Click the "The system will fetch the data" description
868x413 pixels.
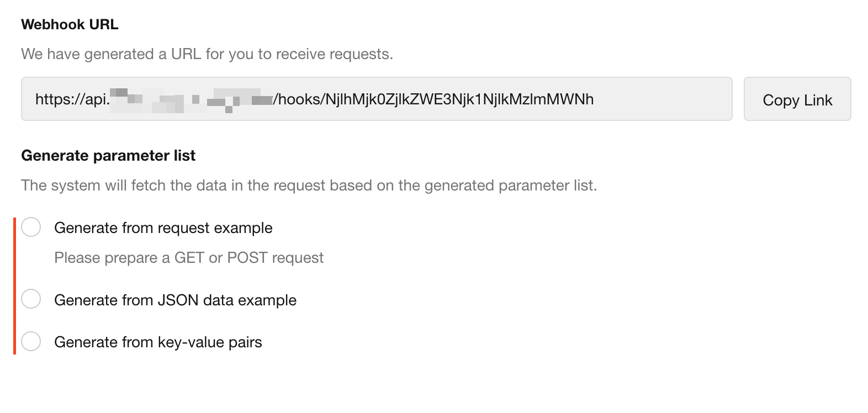[x=309, y=186]
